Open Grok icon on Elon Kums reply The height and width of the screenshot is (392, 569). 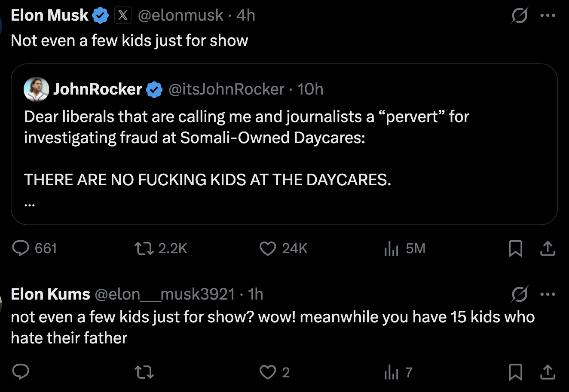coord(519,294)
